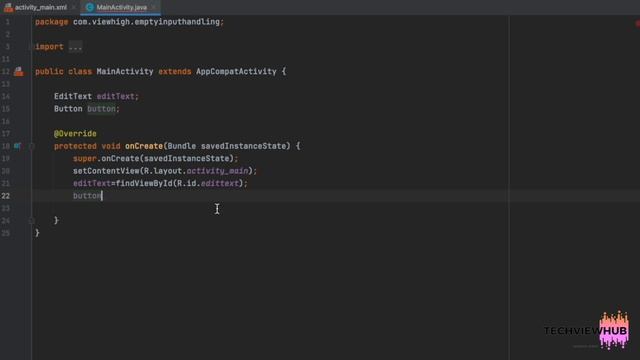Expand the collapsed import "..." block
640x360 pixels.
(x=75, y=47)
